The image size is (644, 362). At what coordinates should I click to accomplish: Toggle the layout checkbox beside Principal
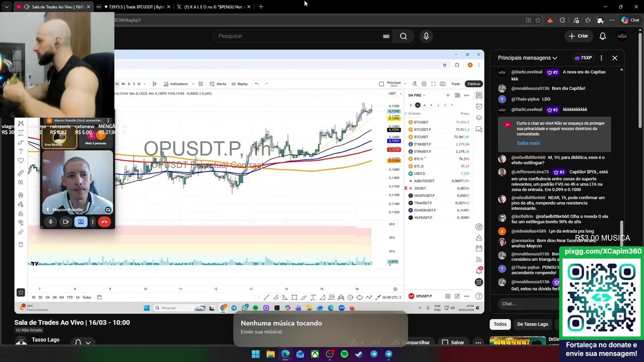pos(381,84)
